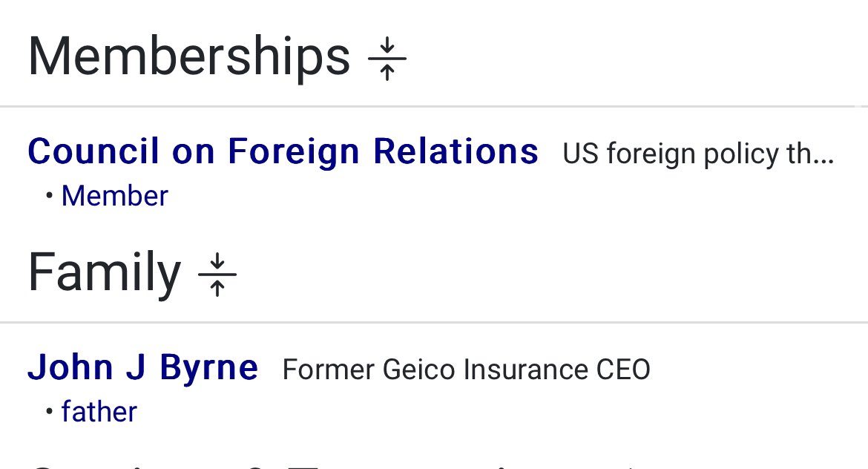Open the Council on Foreign Relations page
This screenshot has width=868, height=469.
pos(283,151)
